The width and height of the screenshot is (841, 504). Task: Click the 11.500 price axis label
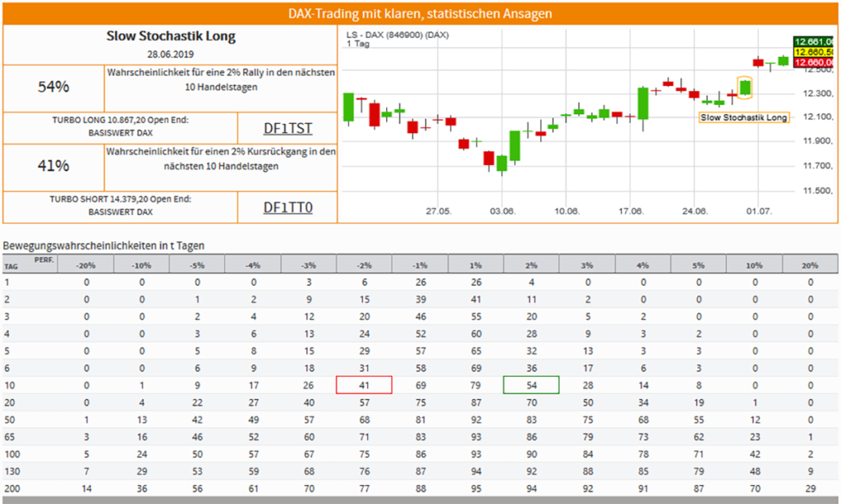click(818, 191)
